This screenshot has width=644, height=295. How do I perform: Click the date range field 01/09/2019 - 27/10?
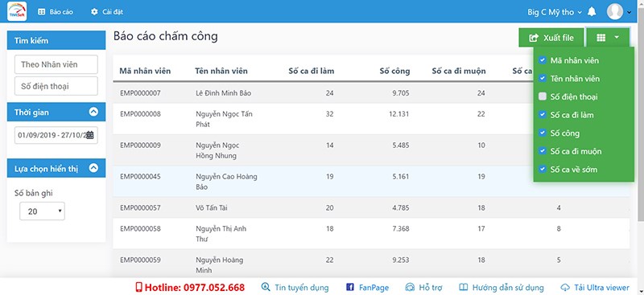(56, 135)
